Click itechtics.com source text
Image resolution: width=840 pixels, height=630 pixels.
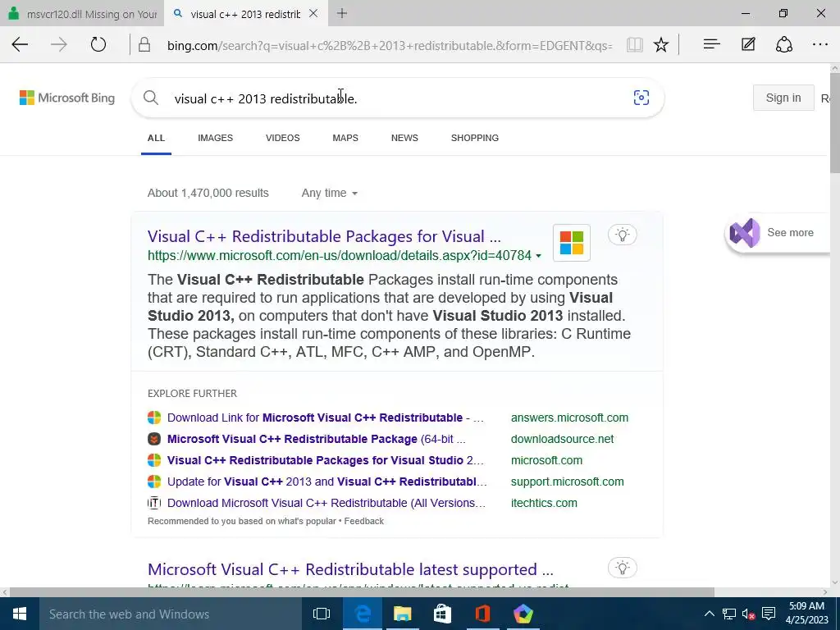pos(544,504)
